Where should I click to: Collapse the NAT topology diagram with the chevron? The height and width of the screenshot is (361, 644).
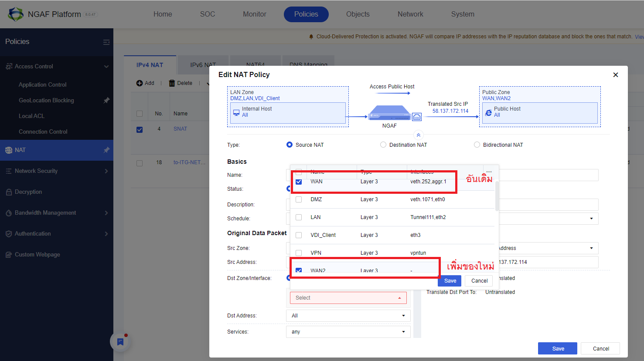pyautogui.click(x=418, y=135)
